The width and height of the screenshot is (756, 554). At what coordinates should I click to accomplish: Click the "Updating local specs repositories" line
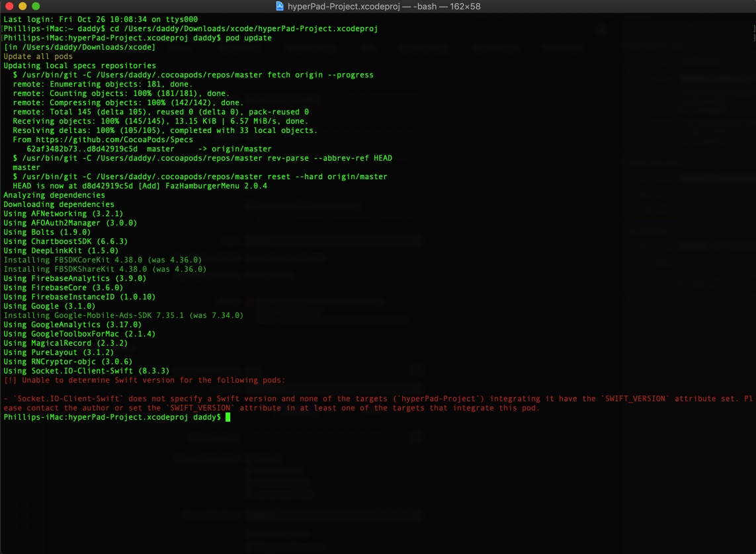79,65
